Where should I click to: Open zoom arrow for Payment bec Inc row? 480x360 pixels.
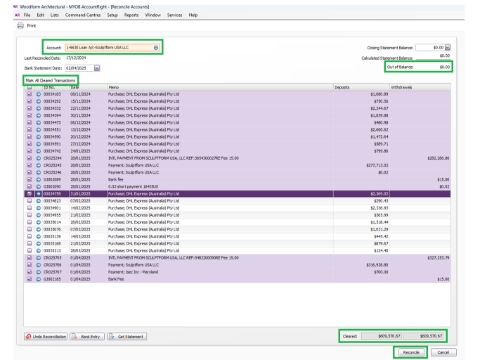click(x=38, y=272)
